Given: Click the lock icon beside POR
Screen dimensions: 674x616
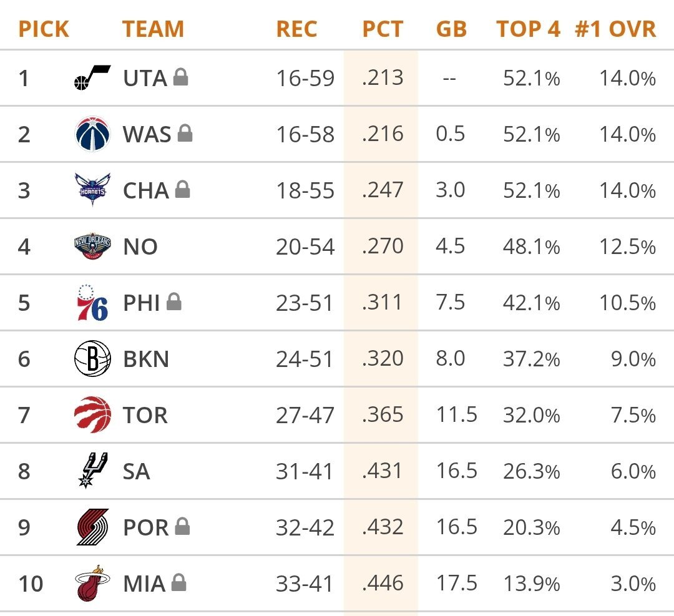Looking at the screenshot, I should [x=182, y=527].
